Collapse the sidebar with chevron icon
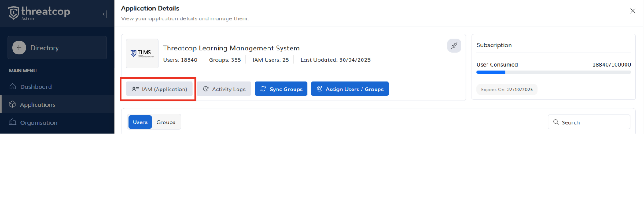 [x=104, y=14]
